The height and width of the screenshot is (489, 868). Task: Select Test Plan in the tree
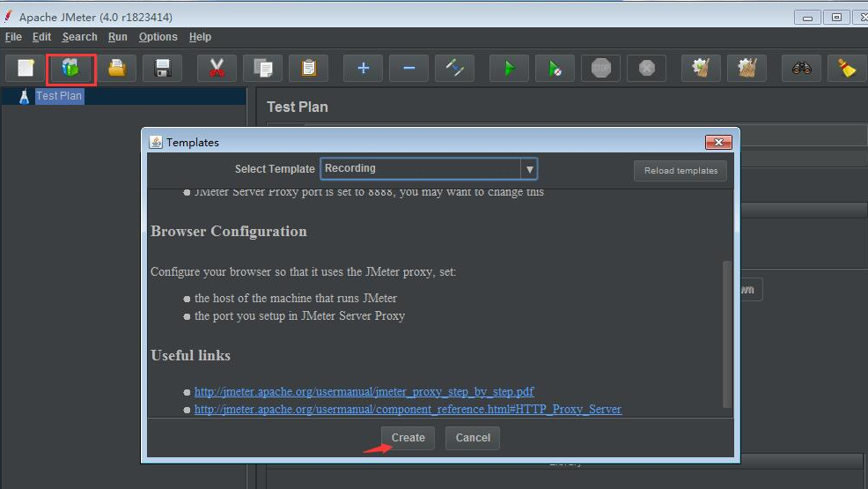59,96
